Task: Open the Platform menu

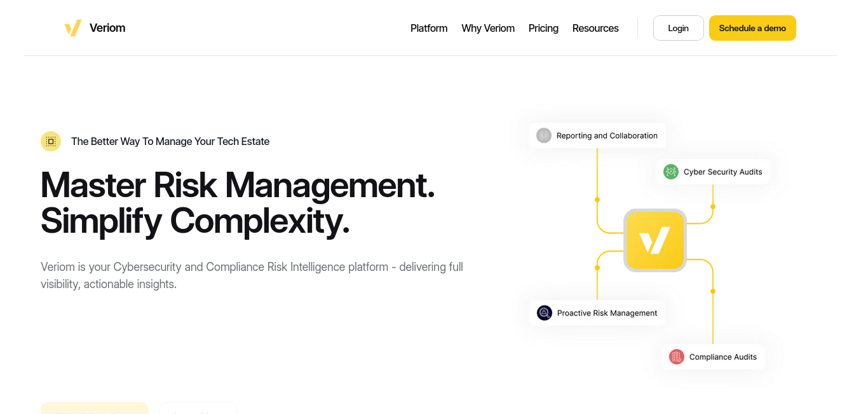Action: pos(429,28)
